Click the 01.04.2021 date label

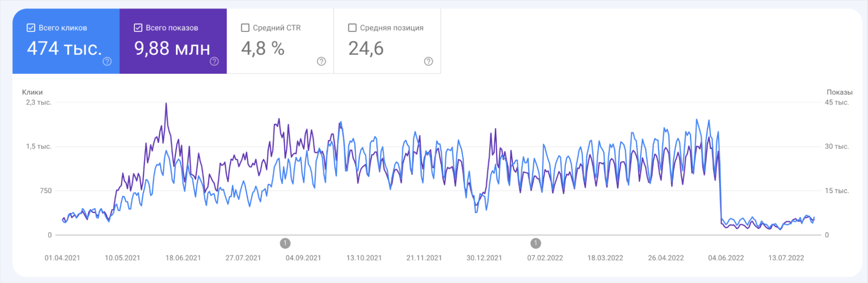click(x=62, y=258)
